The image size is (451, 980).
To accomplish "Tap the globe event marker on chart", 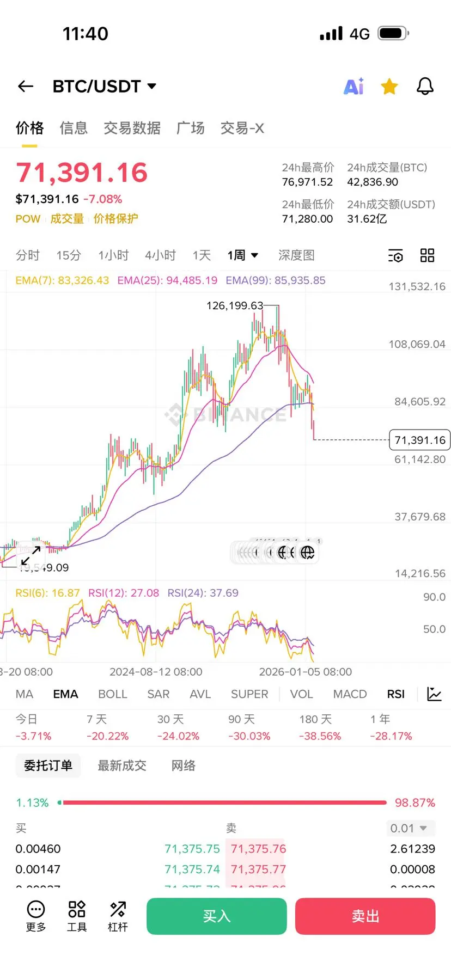I will 308,553.
